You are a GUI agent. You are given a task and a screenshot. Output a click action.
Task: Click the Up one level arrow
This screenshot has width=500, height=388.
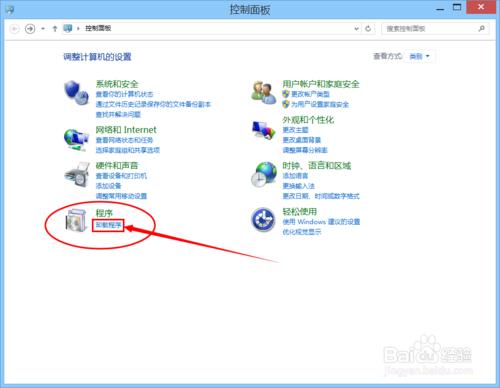coord(55,29)
